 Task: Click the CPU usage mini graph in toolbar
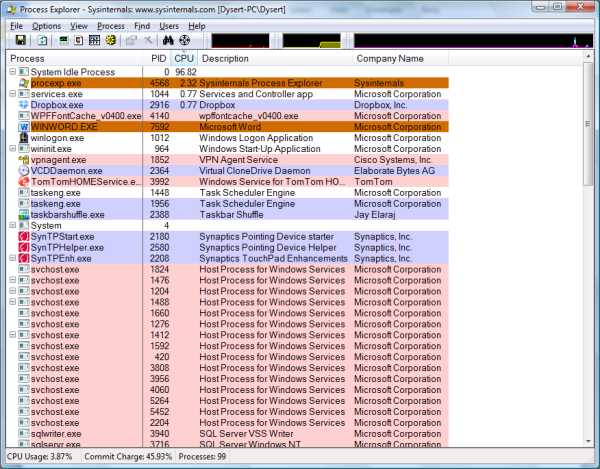click(x=240, y=41)
